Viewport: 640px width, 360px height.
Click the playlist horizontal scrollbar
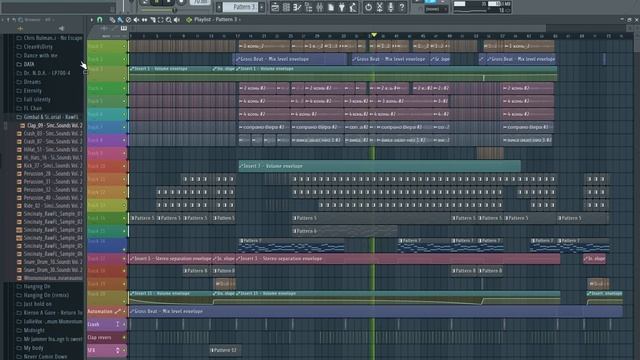(339, 28)
